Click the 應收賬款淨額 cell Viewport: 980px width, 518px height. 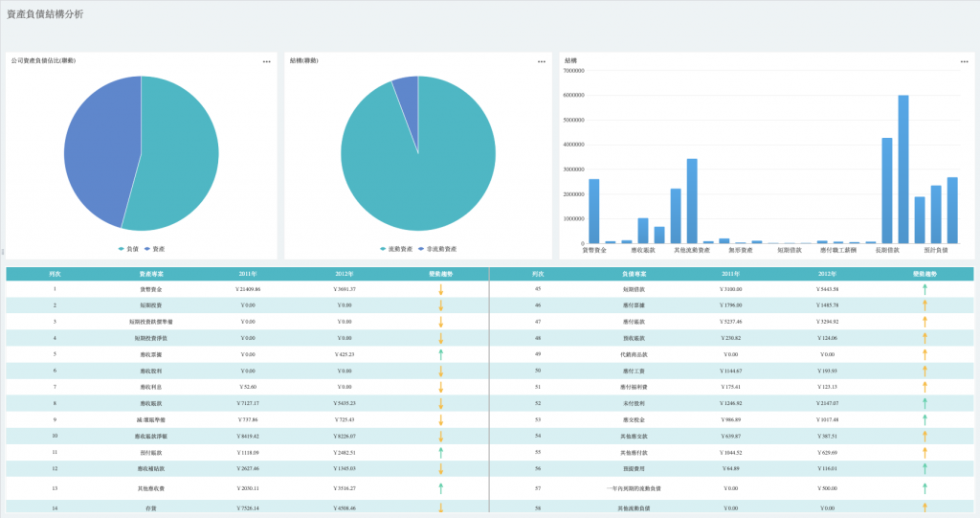pyautogui.click(x=150, y=436)
